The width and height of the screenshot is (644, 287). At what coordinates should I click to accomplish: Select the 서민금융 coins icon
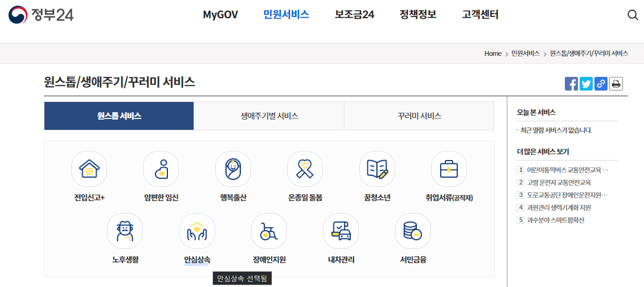(x=413, y=231)
